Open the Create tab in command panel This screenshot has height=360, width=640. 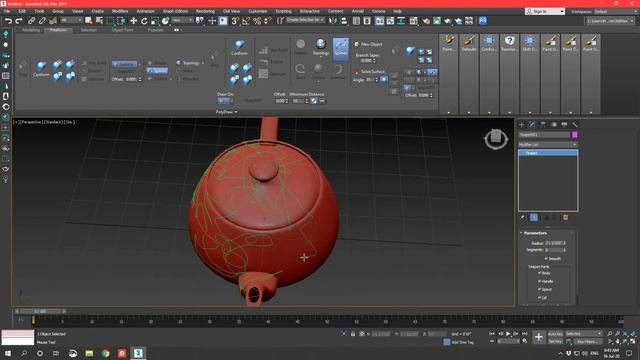click(x=521, y=124)
